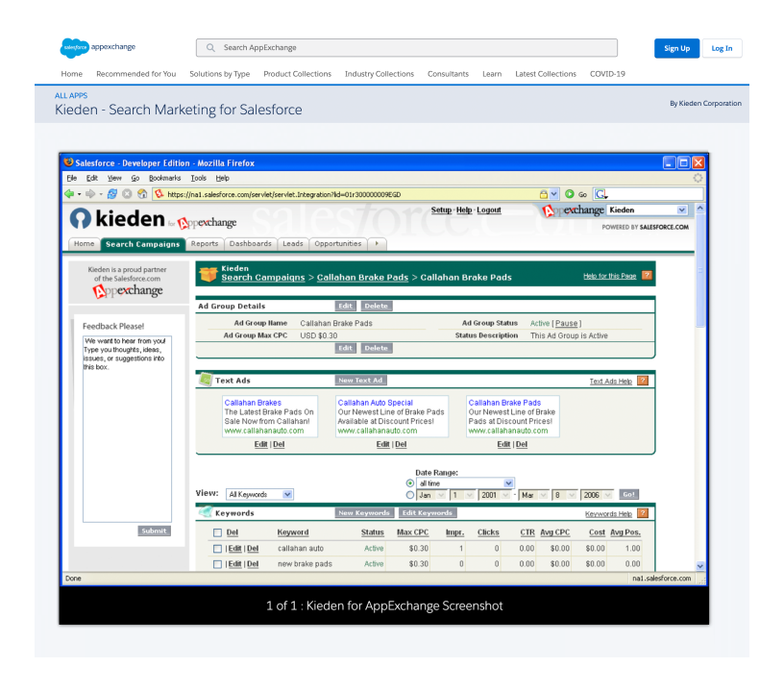Viewport: 784px width, 692px height.
Task: Click the Salesforce AppExchange logo
Action: coord(97,47)
